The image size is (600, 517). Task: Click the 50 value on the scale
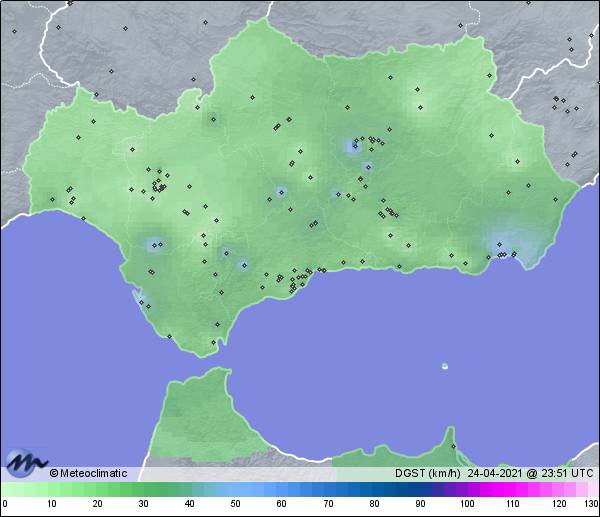[235, 504]
